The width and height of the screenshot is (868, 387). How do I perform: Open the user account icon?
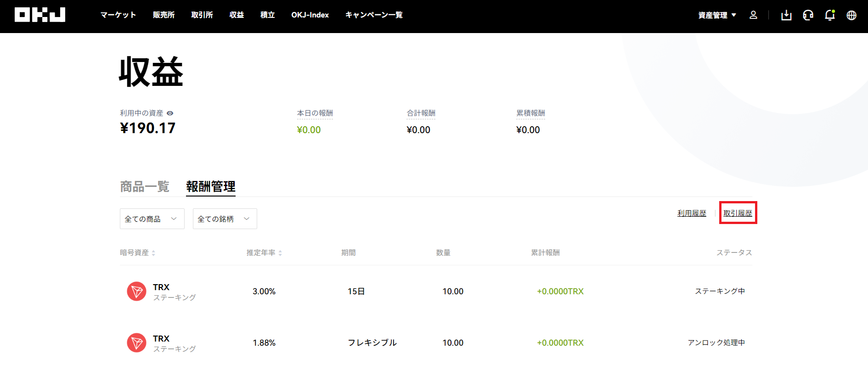tap(753, 15)
